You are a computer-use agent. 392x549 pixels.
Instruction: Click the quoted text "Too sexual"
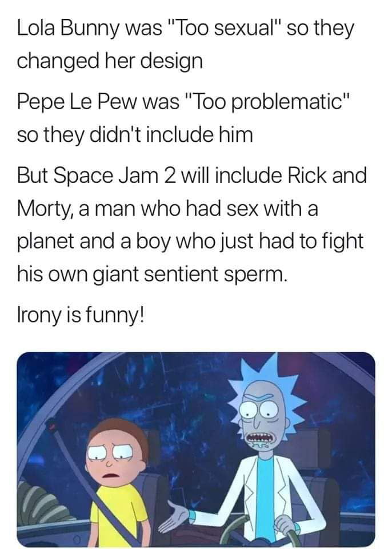(x=224, y=29)
